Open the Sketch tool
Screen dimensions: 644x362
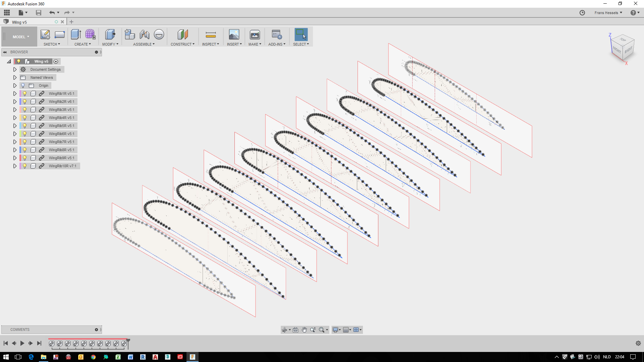pyautogui.click(x=45, y=34)
